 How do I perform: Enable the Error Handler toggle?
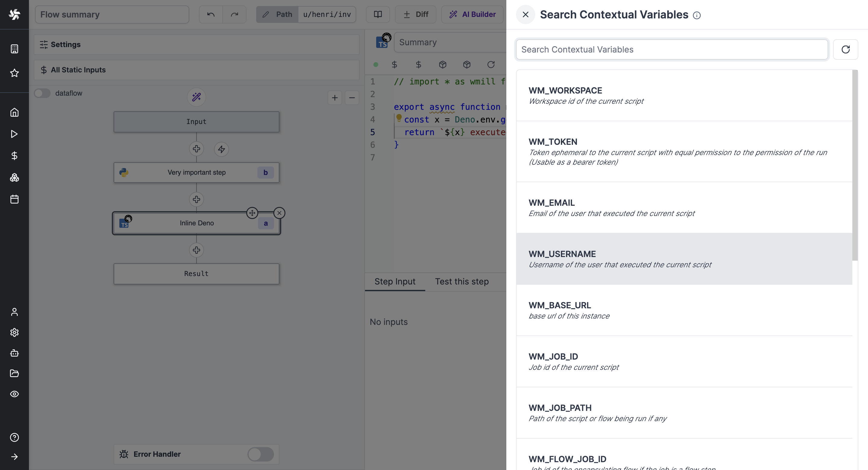[x=260, y=454]
